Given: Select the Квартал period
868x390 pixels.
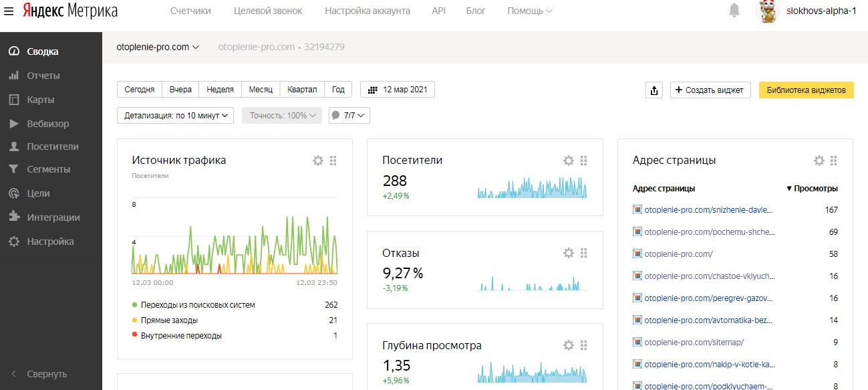Looking at the screenshot, I should [303, 90].
